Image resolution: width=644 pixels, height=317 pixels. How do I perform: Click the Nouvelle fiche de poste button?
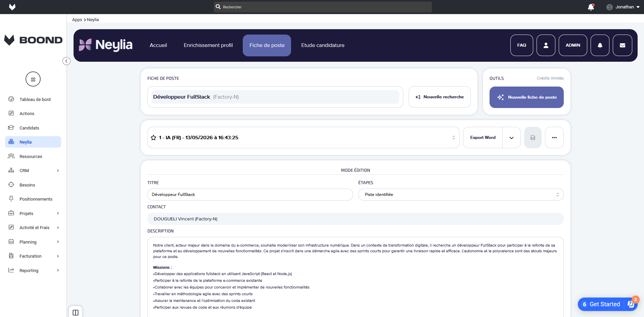point(526,97)
